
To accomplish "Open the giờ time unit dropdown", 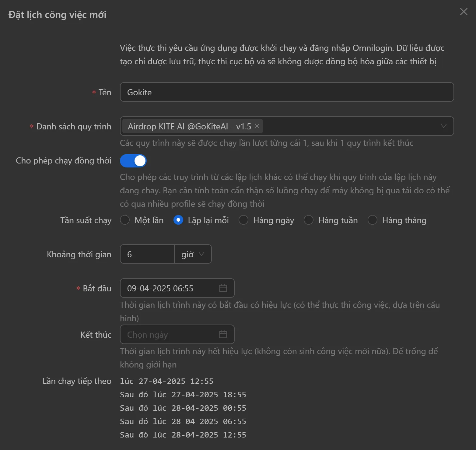I will tap(193, 254).
